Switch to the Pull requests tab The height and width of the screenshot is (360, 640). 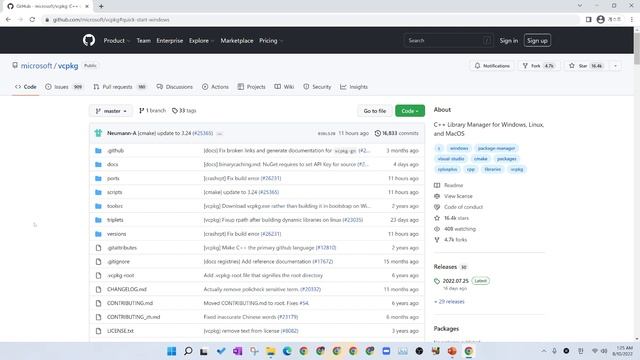click(119, 87)
